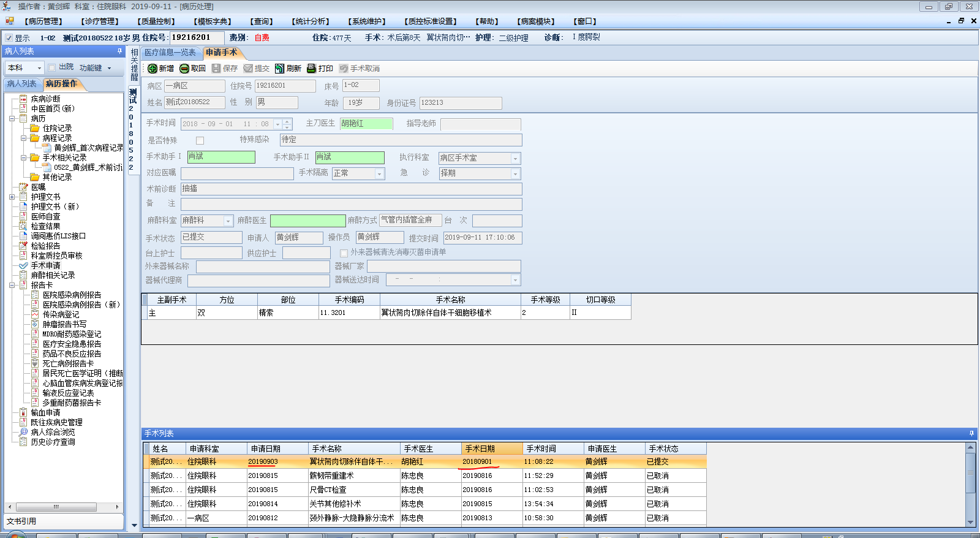980x538 pixels.
Task: Click the 手术申请 checkmark icon
Action: coord(23,265)
